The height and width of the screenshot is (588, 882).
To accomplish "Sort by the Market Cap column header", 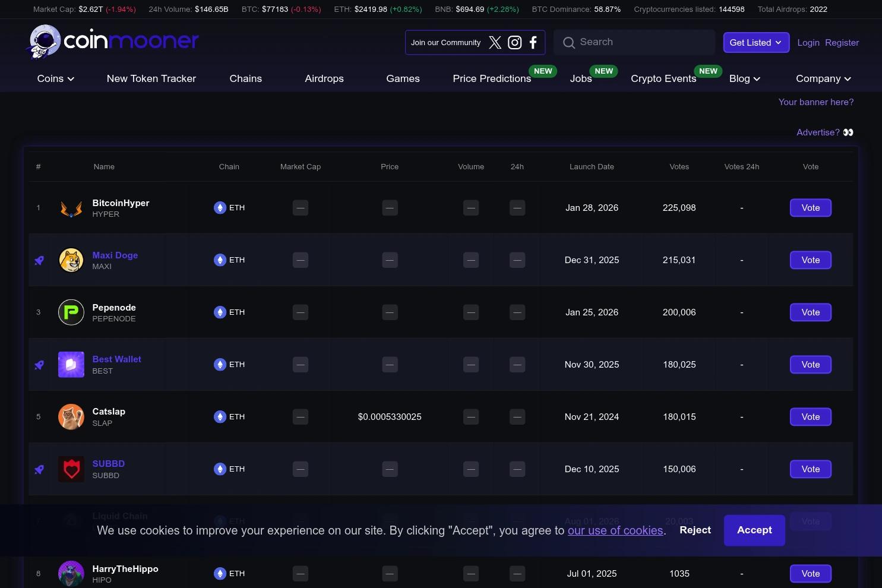I will pyautogui.click(x=301, y=167).
